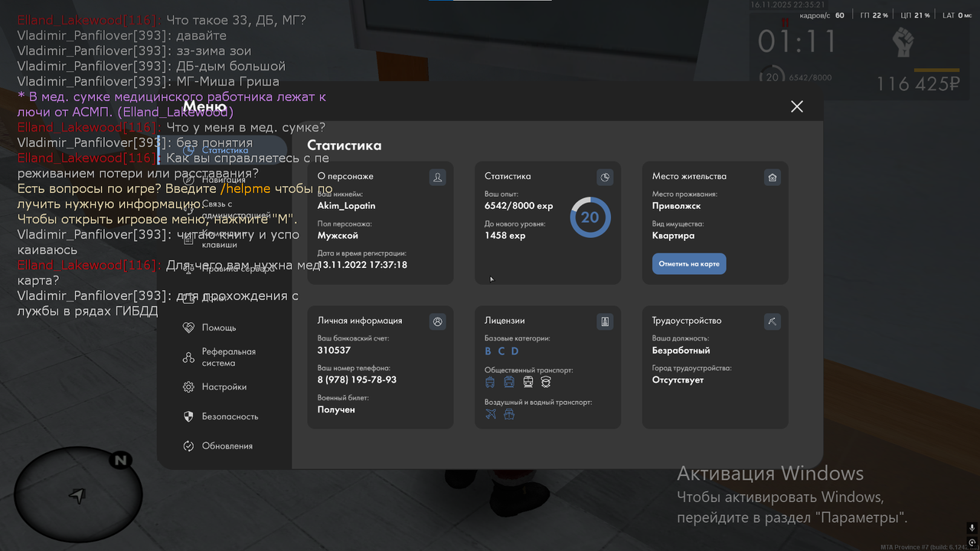
Task: Click the 01:11 HUD clock
Action: tap(796, 42)
